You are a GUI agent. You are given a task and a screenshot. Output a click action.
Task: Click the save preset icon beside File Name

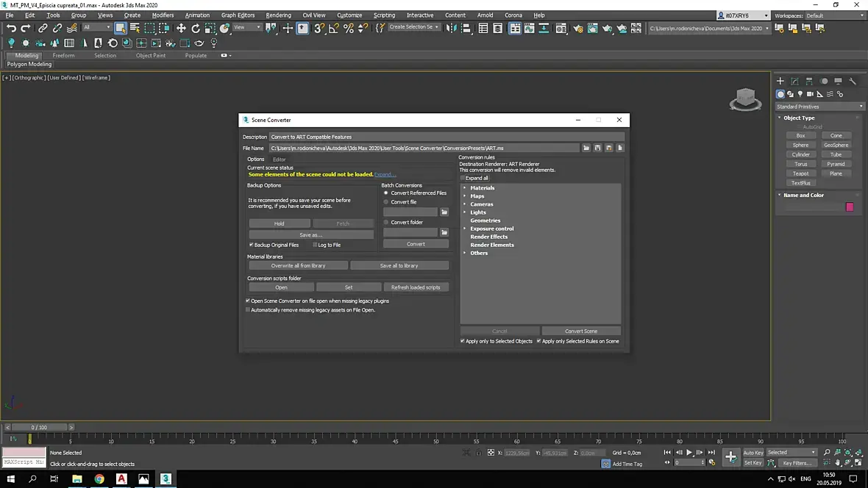tap(597, 148)
